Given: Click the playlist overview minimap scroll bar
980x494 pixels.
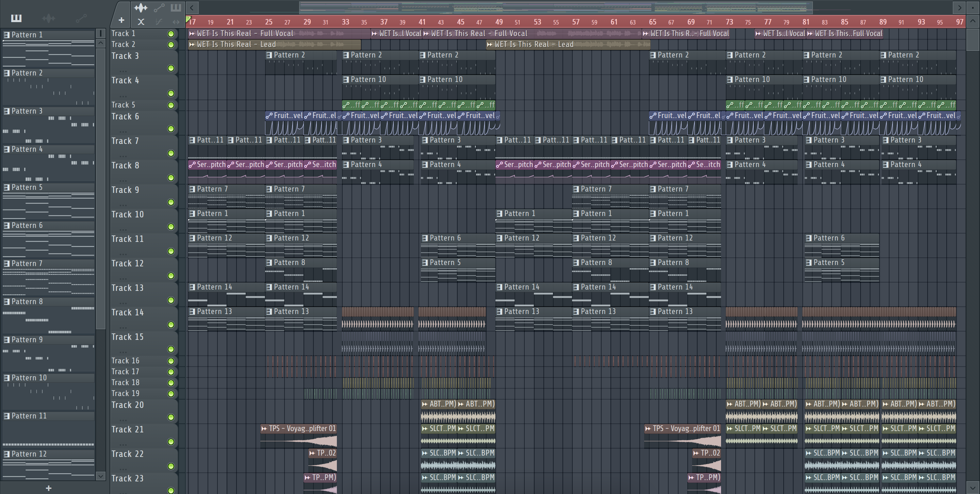Looking at the screenshot, I should 555,7.
